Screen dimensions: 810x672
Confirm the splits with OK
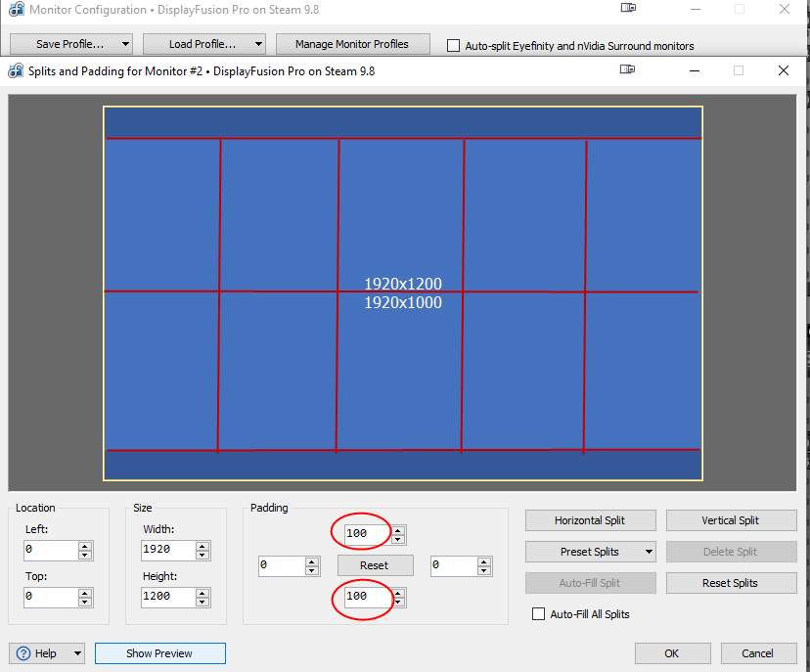671,653
